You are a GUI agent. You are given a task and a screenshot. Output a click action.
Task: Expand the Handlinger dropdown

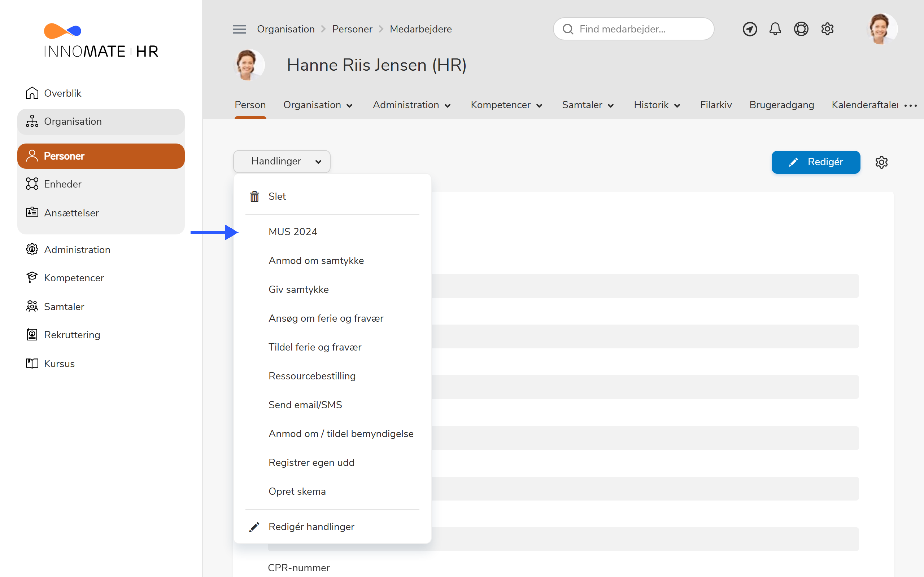(x=282, y=162)
